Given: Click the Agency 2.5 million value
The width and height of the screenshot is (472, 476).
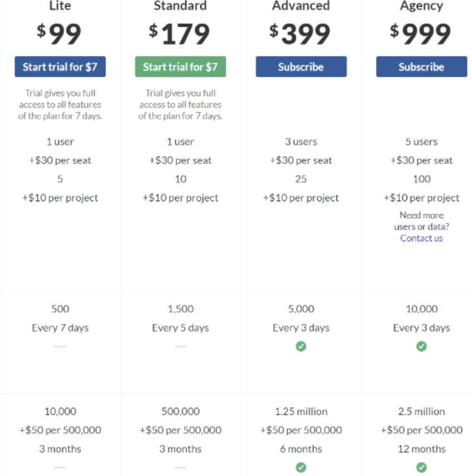Looking at the screenshot, I should [421, 411].
